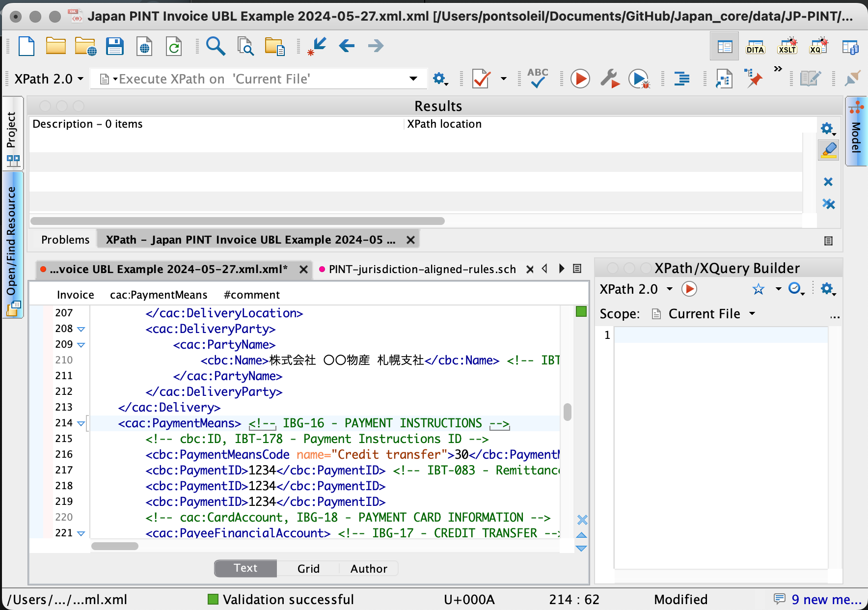
Task: Apply transformation scenario with the red play button
Action: [580, 79]
